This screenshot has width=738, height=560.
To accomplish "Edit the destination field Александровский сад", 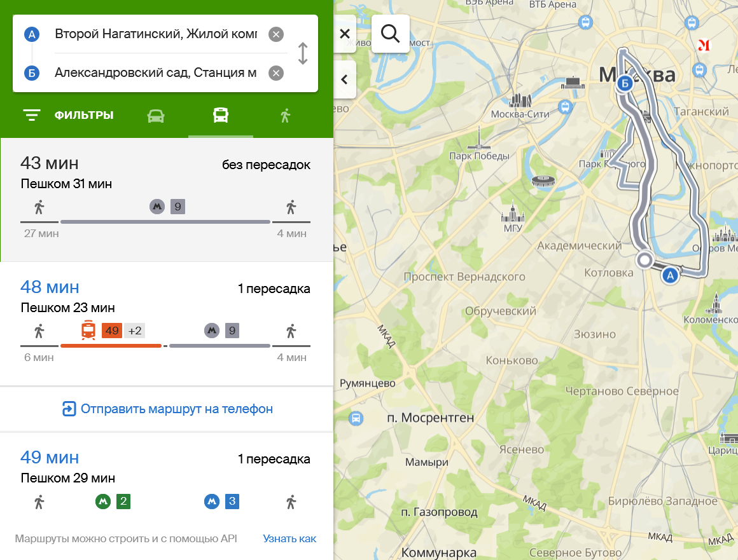I will [x=156, y=72].
